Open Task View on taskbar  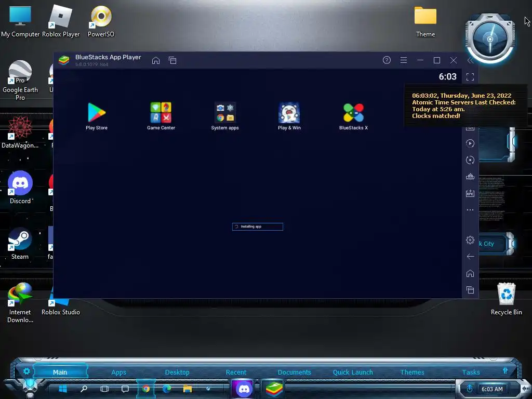[104, 389]
